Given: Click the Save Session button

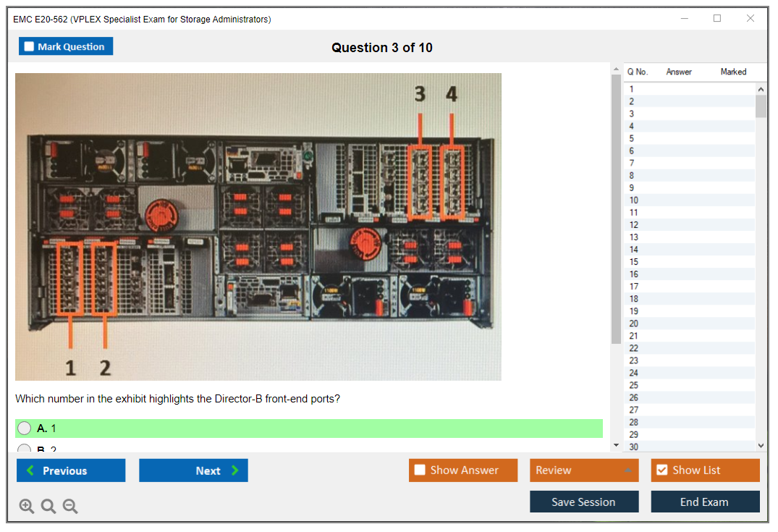Looking at the screenshot, I should pyautogui.click(x=583, y=502).
